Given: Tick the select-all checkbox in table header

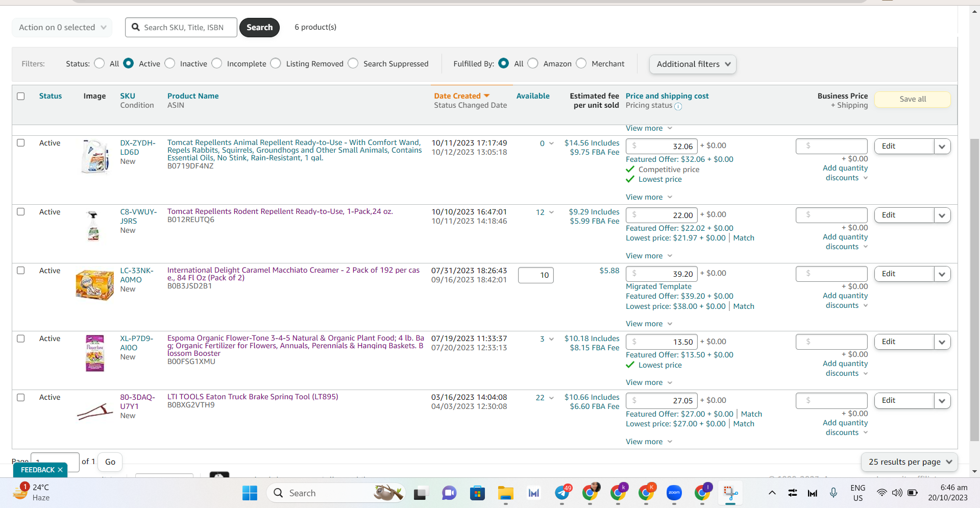Looking at the screenshot, I should (x=21, y=96).
